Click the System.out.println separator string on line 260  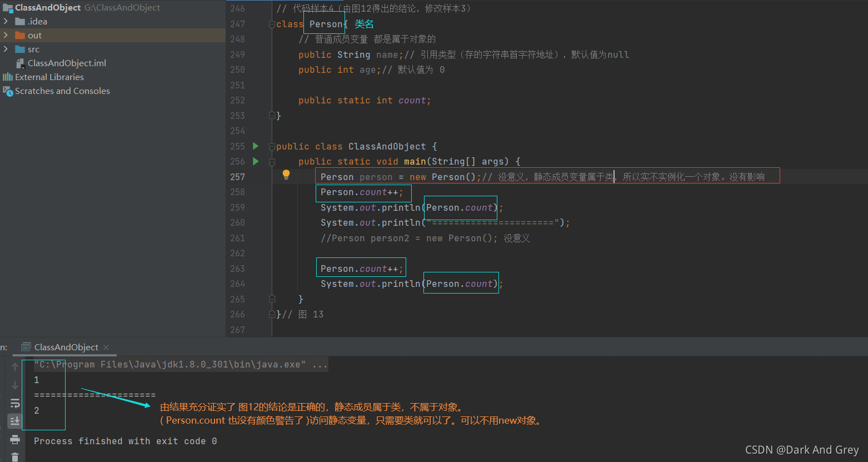pos(493,222)
